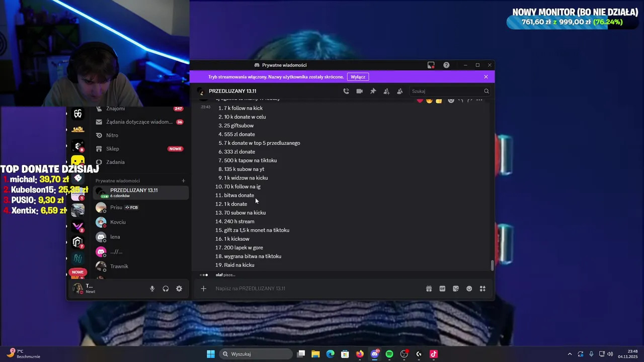Screen dimensions: 644x362
Task: Open Firefox from the taskbar
Action: click(x=360, y=354)
